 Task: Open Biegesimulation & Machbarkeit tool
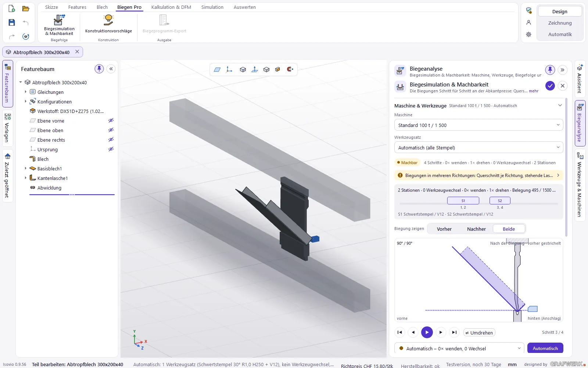pyautogui.click(x=59, y=25)
